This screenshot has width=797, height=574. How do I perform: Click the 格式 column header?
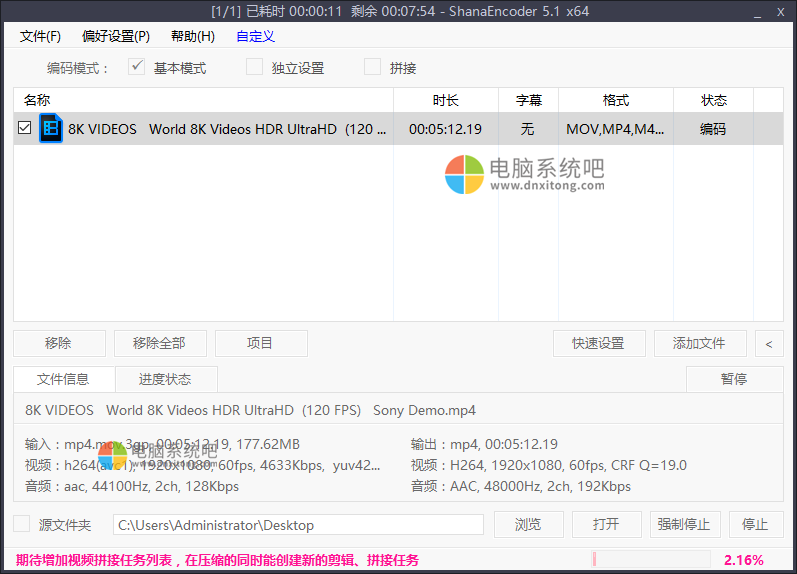click(616, 100)
